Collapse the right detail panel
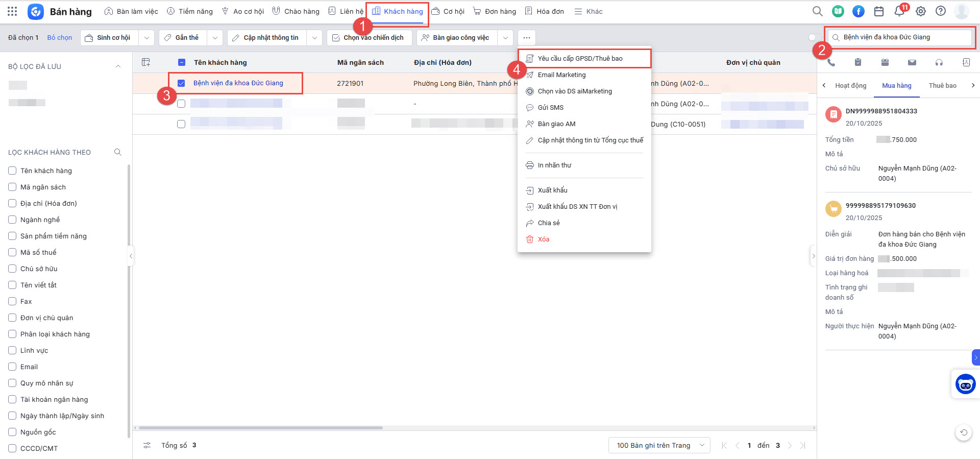This screenshot has height=459, width=980. point(813,256)
